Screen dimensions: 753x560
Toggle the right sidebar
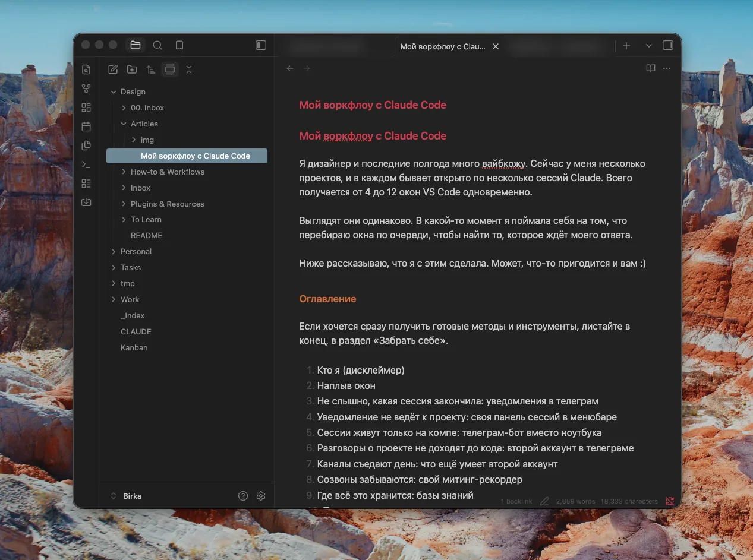(x=668, y=46)
